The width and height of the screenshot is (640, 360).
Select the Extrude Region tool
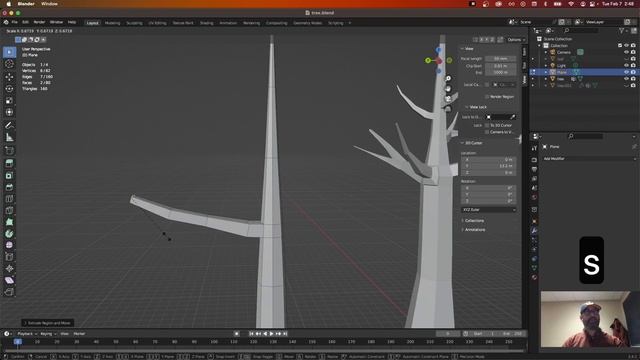point(9,163)
